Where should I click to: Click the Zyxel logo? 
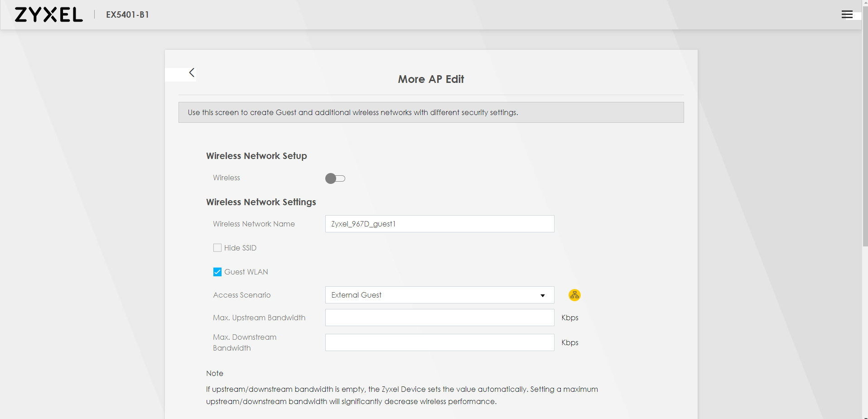tap(49, 14)
